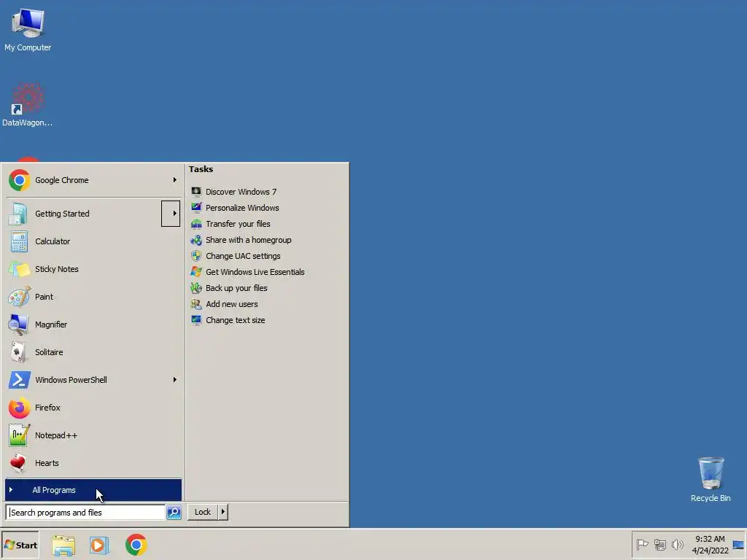747x560 pixels.
Task: Select Change UAC settings
Action: click(236, 256)
